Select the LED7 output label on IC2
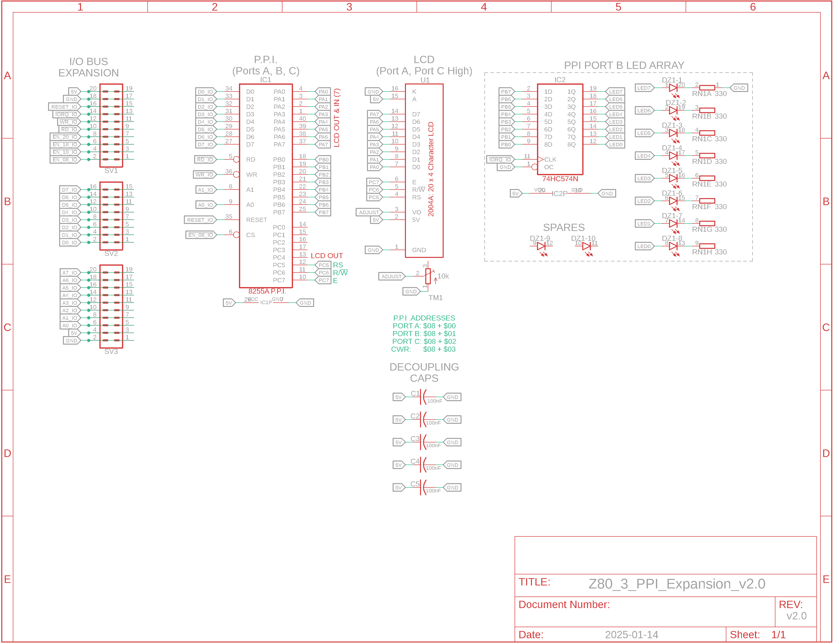The width and height of the screenshot is (833, 644). 615,92
